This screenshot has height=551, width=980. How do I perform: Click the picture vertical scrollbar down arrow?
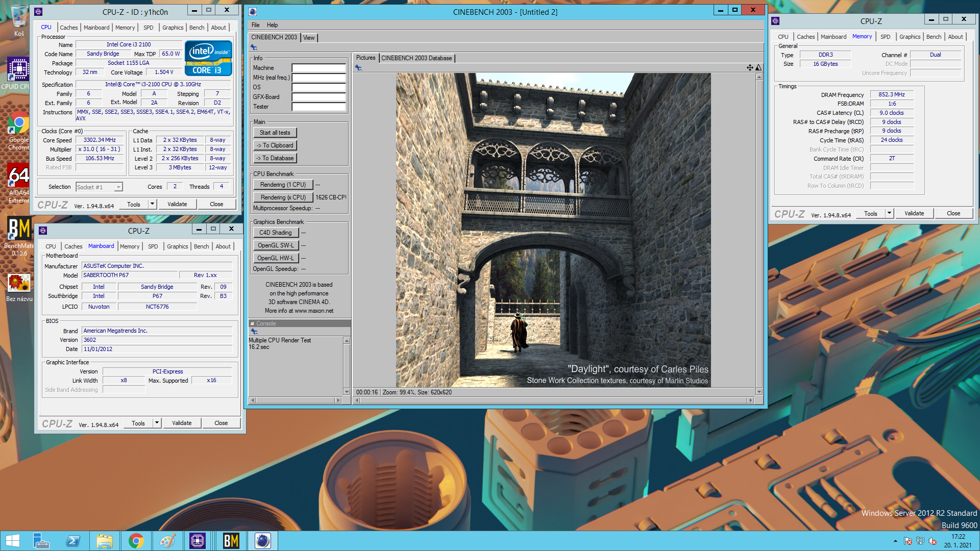tap(759, 392)
